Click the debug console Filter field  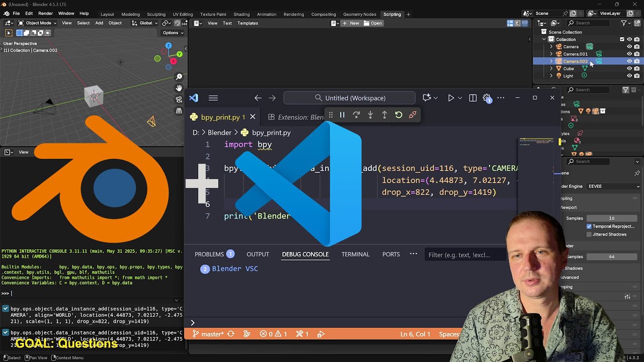(465, 255)
